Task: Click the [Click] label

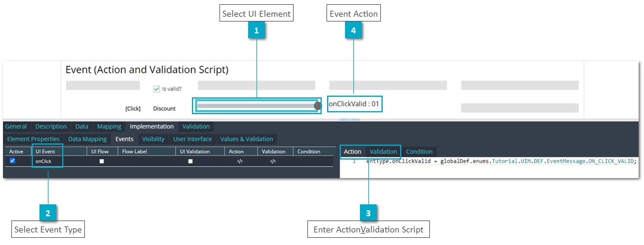Action: point(133,109)
